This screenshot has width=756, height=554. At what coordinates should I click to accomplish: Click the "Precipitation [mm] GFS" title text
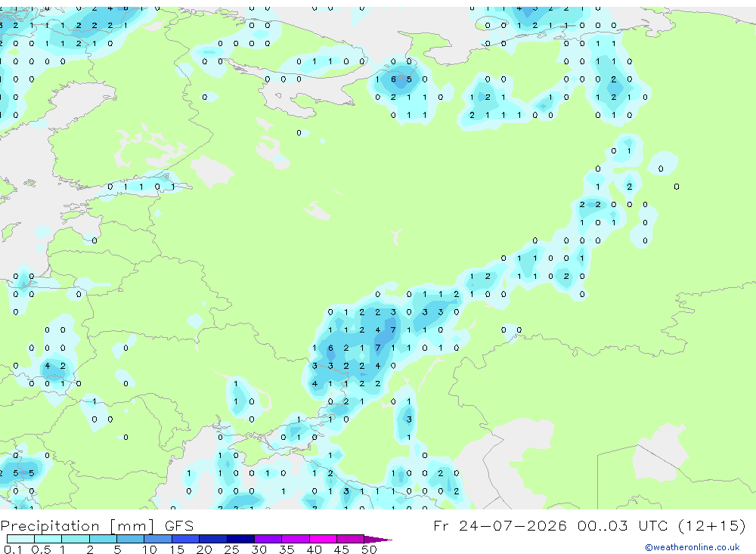click(97, 525)
